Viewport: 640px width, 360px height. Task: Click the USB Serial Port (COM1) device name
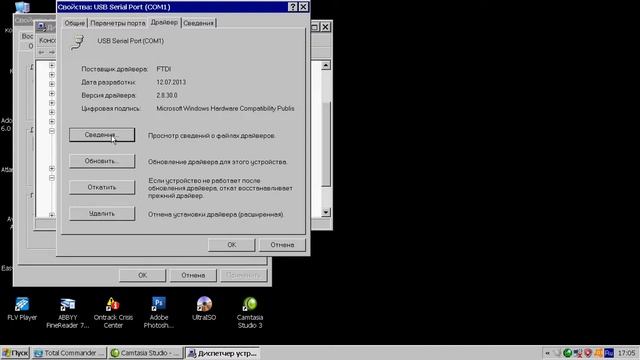coord(131,41)
